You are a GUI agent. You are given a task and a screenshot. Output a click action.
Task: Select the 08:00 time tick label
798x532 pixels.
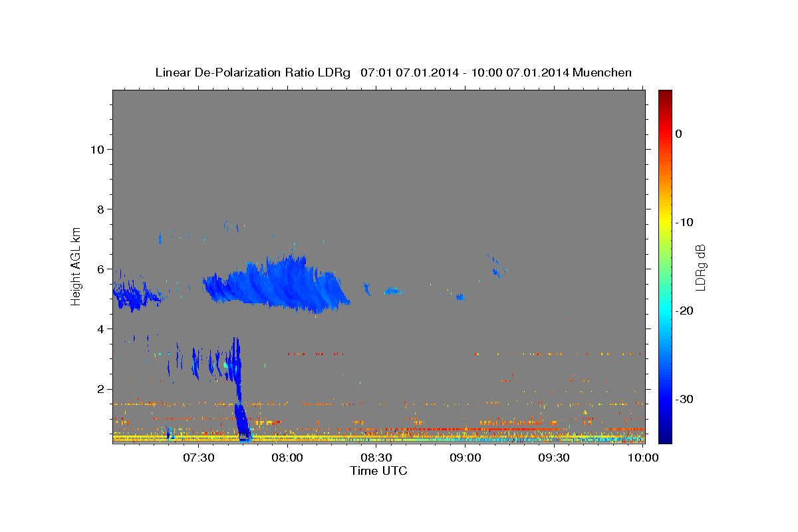tap(288, 458)
